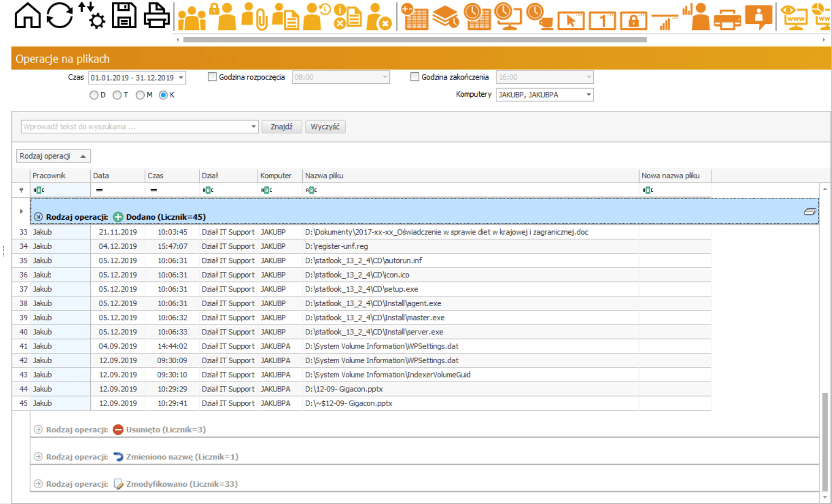Enable the Godzina zakończenia checkbox

[414, 77]
